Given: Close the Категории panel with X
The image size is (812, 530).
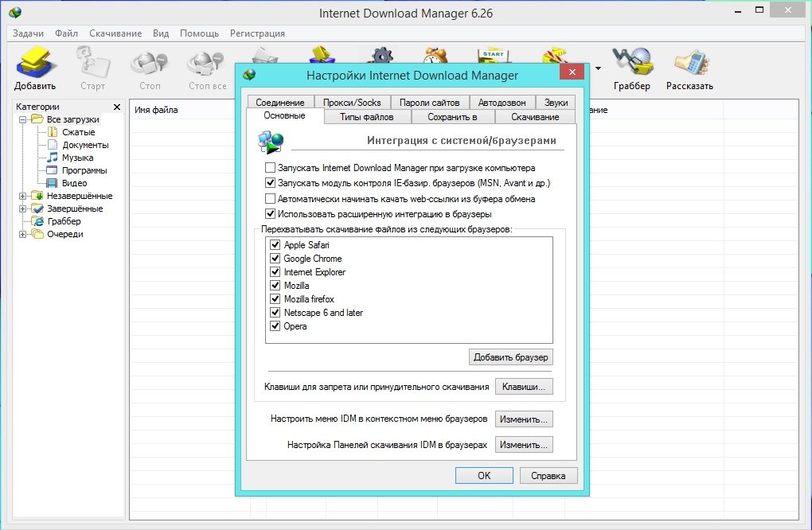Looking at the screenshot, I should click(117, 107).
